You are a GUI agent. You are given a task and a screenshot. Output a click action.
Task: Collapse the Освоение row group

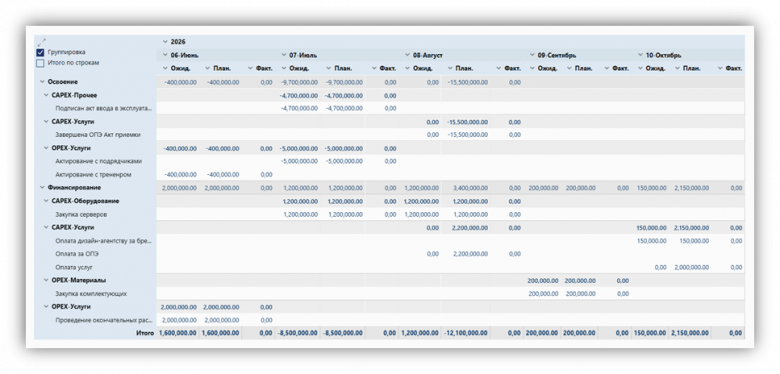(42, 82)
